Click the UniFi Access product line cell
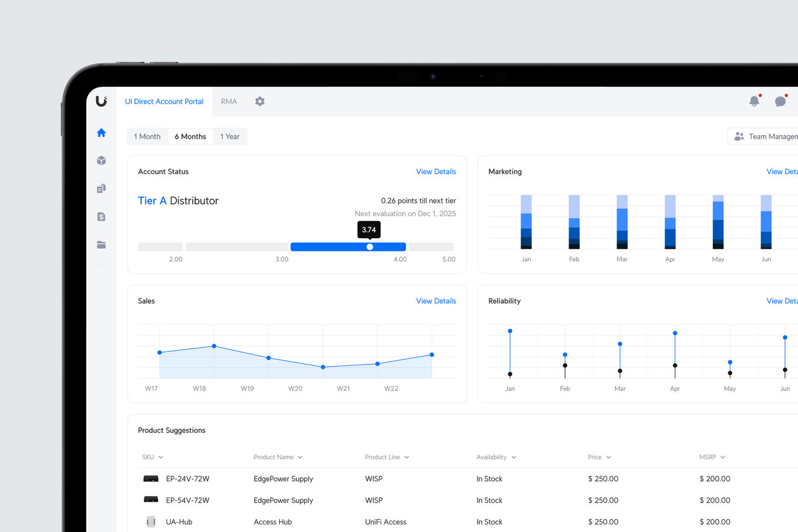The width and height of the screenshot is (798, 532). click(x=386, y=522)
